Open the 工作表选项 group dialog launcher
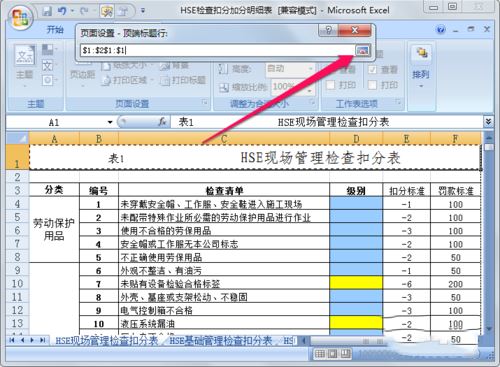 [x=398, y=102]
